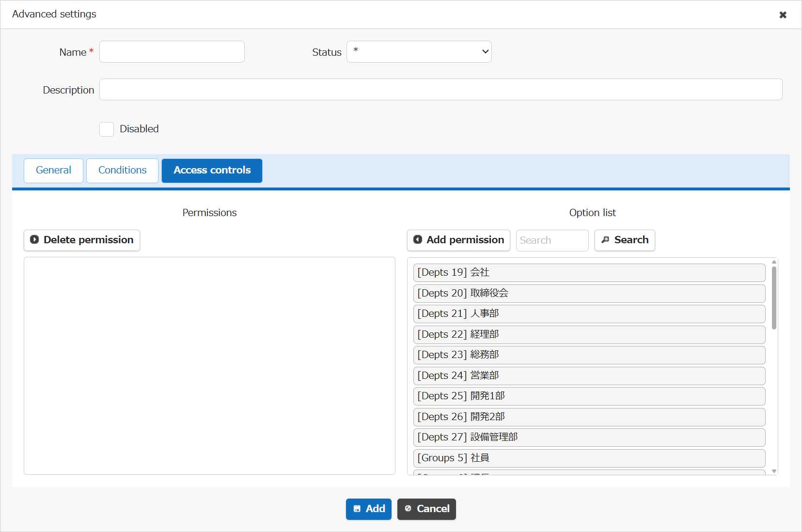802x532 pixels.
Task: Toggle the Disabled checkbox
Action: (107, 129)
